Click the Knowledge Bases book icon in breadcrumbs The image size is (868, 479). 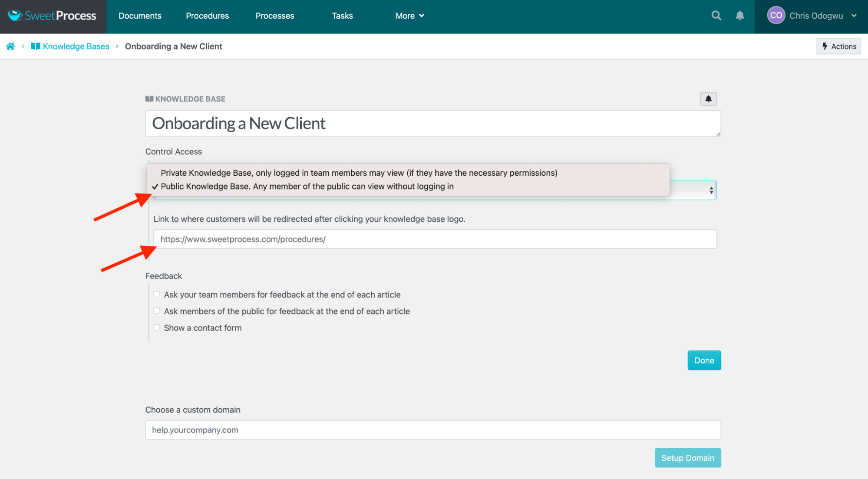[x=35, y=46]
